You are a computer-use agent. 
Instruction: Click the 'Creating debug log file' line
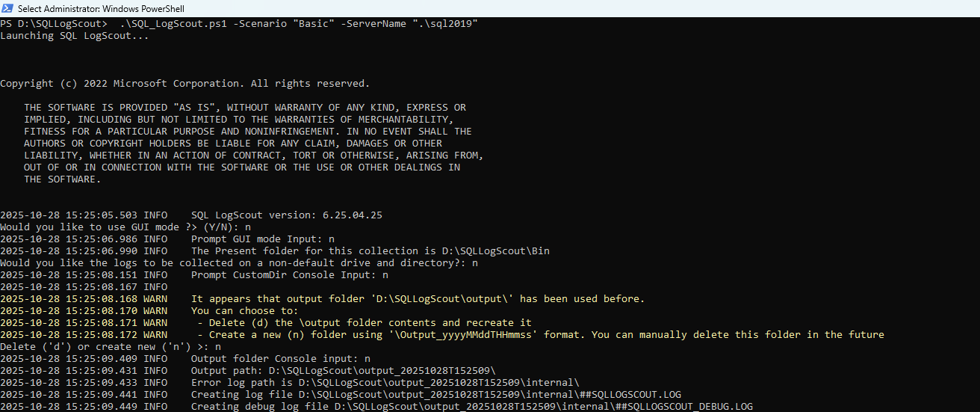coord(376,407)
